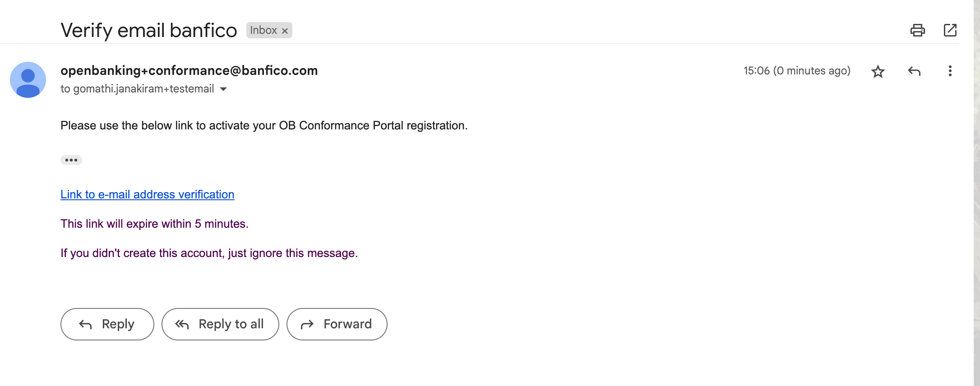Open email in new window icon

950,30
